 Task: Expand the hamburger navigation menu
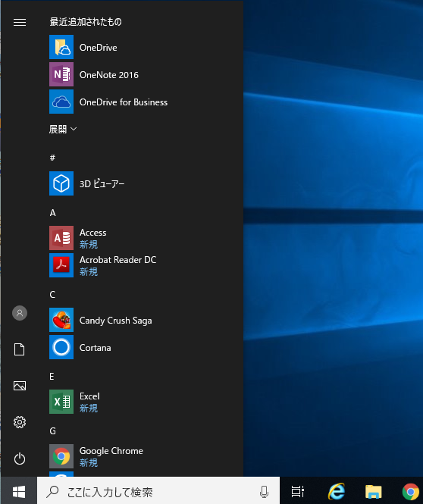pyautogui.click(x=20, y=22)
